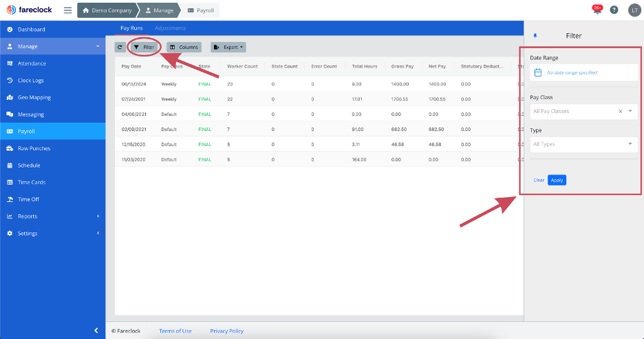Image resolution: width=644 pixels, height=339 pixels.
Task: Open the hamburger navigation menu
Action: click(67, 10)
